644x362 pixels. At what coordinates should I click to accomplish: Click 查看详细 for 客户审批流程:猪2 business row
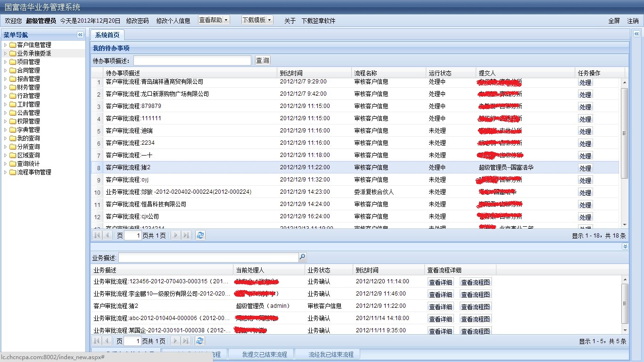[x=440, y=307]
